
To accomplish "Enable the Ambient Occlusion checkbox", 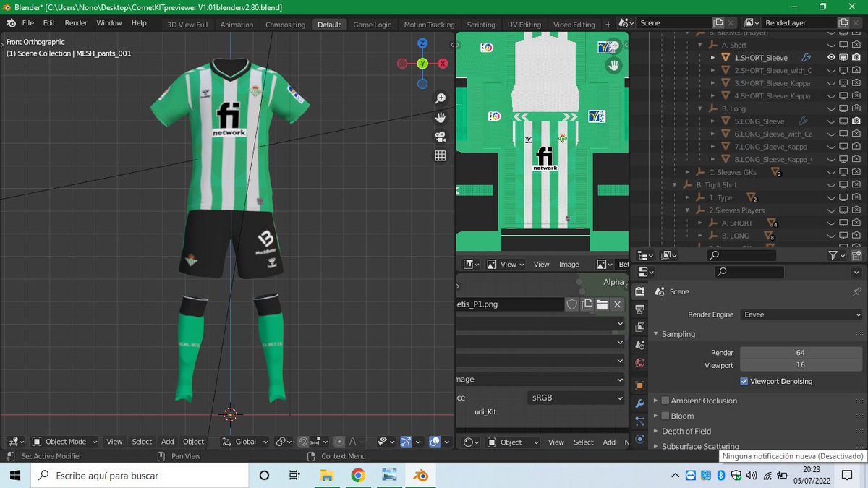I will 665,401.
